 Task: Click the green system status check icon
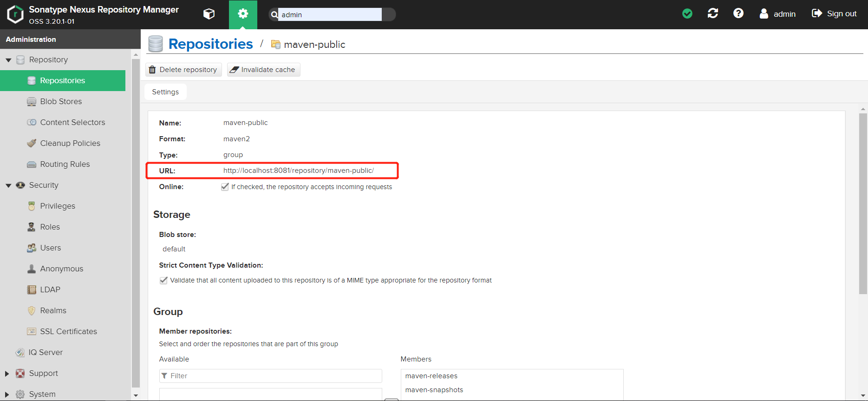click(687, 14)
